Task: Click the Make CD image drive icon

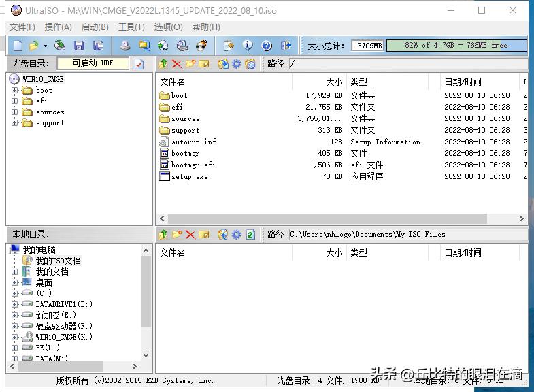Action: pos(125,46)
